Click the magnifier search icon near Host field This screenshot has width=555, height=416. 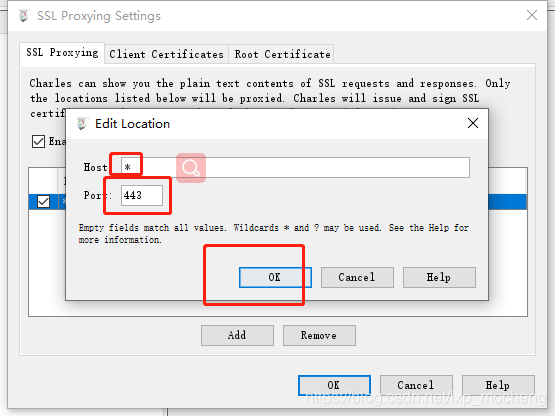tap(191, 168)
